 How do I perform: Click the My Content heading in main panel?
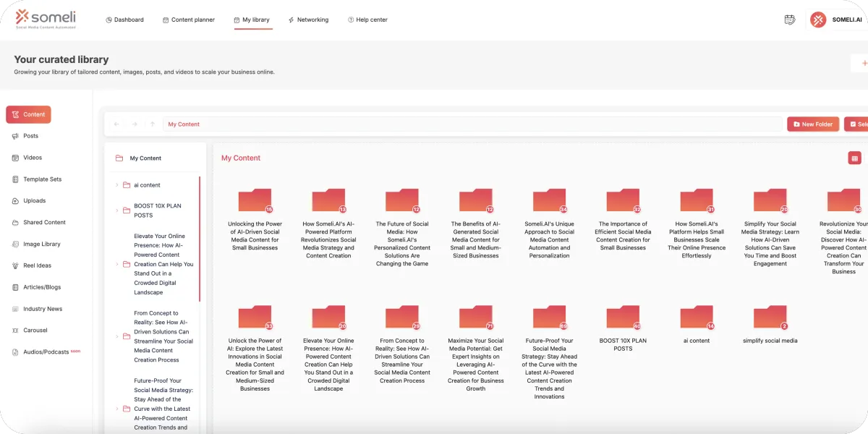click(241, 158)
